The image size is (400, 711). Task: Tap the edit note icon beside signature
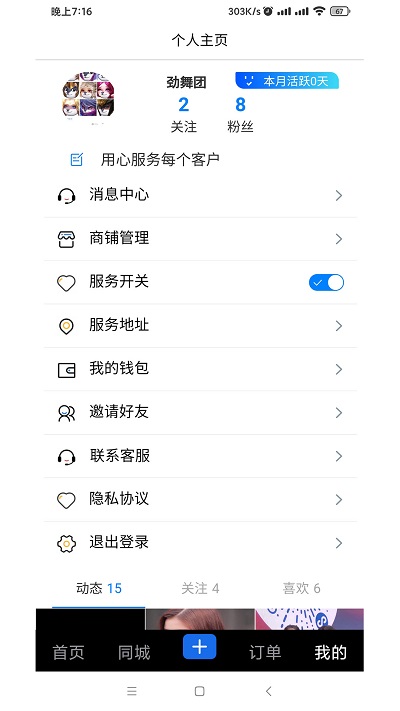pos(77,160)
